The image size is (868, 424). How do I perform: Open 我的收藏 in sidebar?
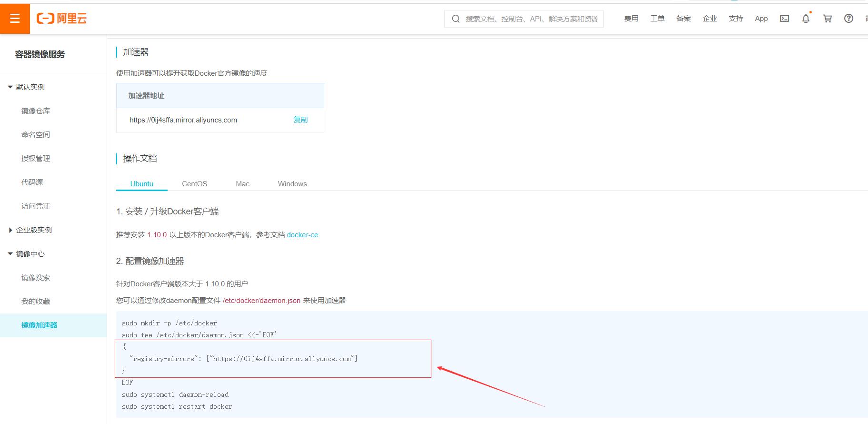coord(36,301)
